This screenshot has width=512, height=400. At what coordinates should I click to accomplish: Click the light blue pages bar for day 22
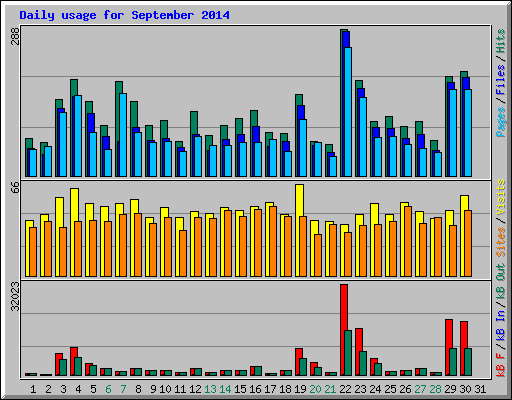(348, 112)
